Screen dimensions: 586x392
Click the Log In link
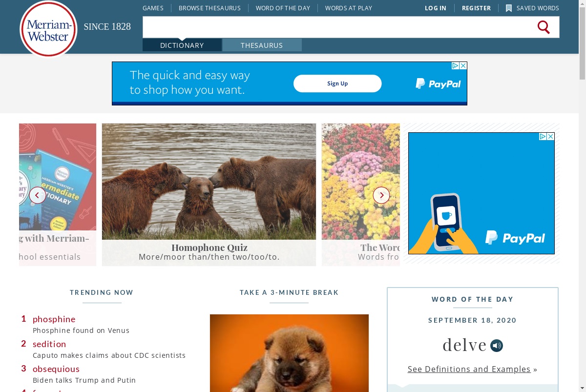tap(436, 8)
